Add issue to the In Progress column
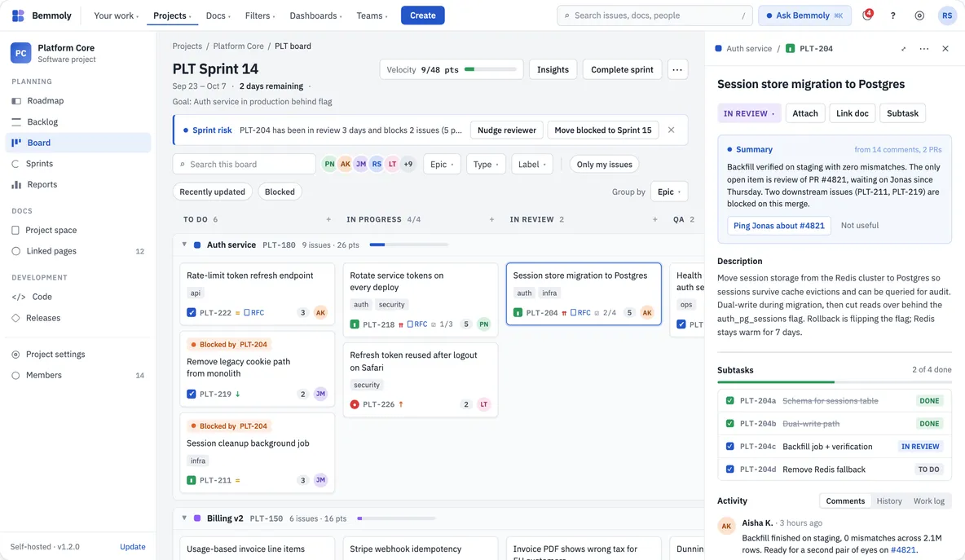 pos(491,219)
